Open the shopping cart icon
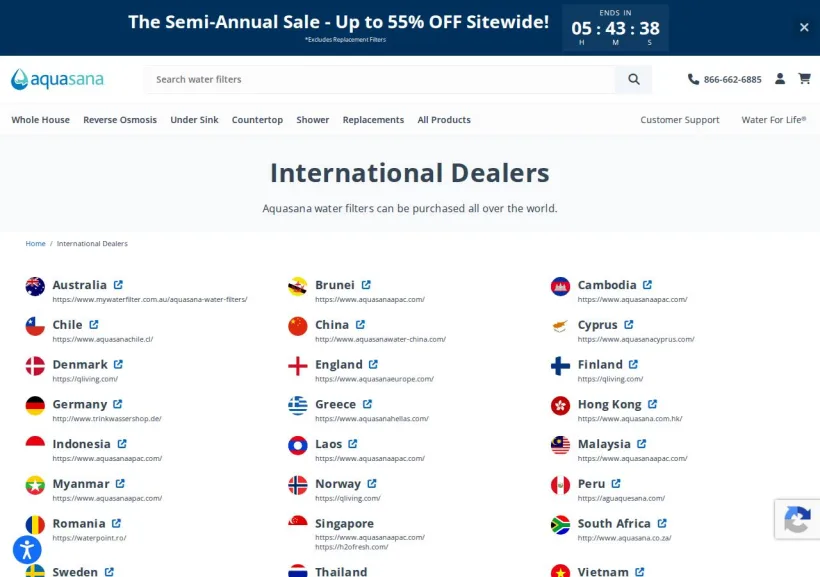 (804, 79)
